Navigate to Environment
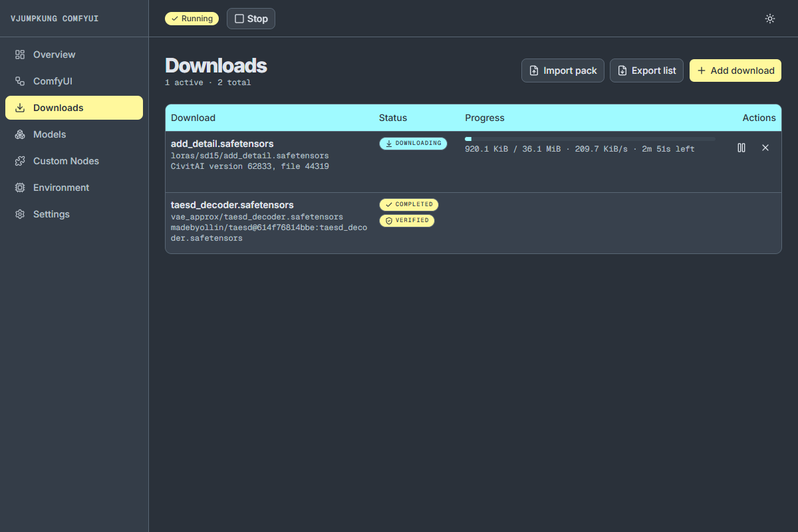Screen dimensions: 798x532 (74, 188)
